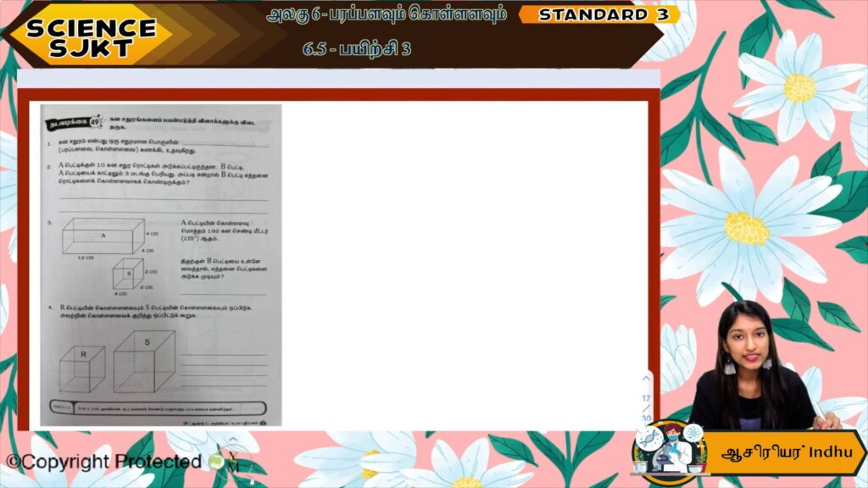Click the answer line under question 2
868x488 pixels.
click(x=161, y=202)
